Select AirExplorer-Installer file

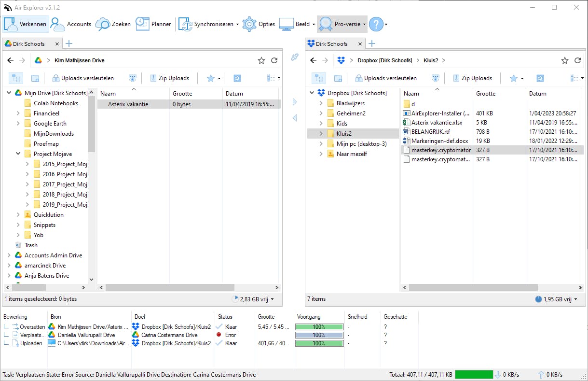(440, 113)
